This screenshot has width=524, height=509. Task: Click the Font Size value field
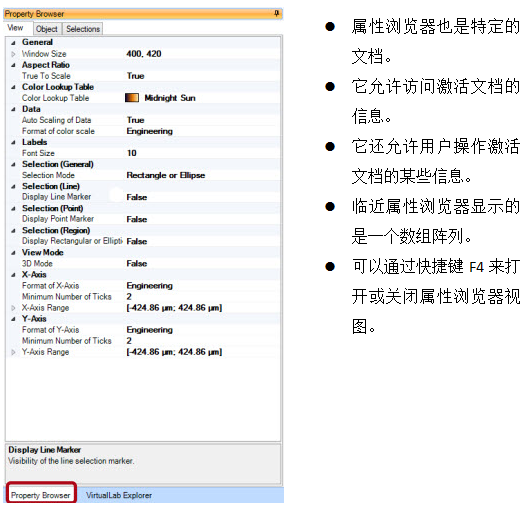pos(202,153)
